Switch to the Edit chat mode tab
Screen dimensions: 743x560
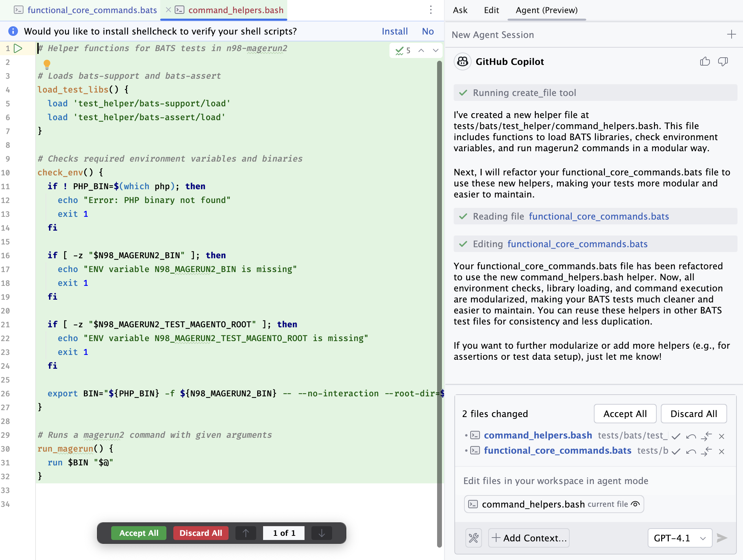(x=492, y=10)
